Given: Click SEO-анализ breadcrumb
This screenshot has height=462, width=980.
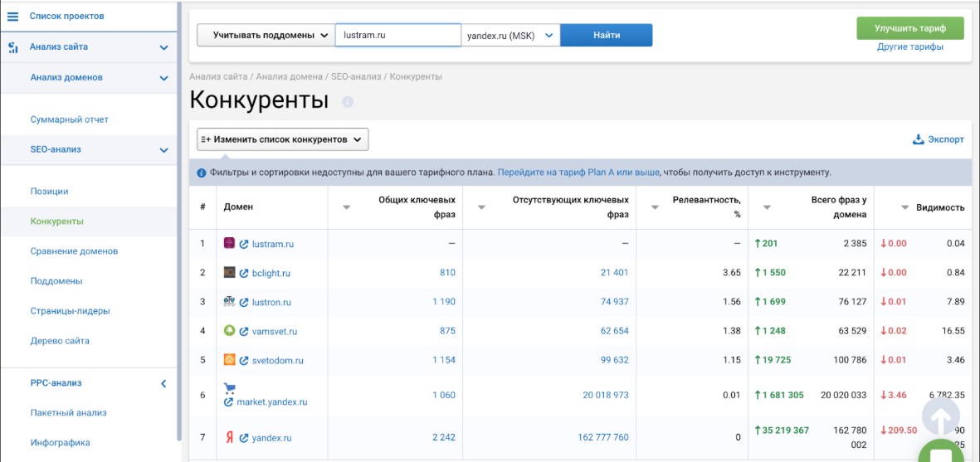Looking at the screenshot, I should pos(356,77).
